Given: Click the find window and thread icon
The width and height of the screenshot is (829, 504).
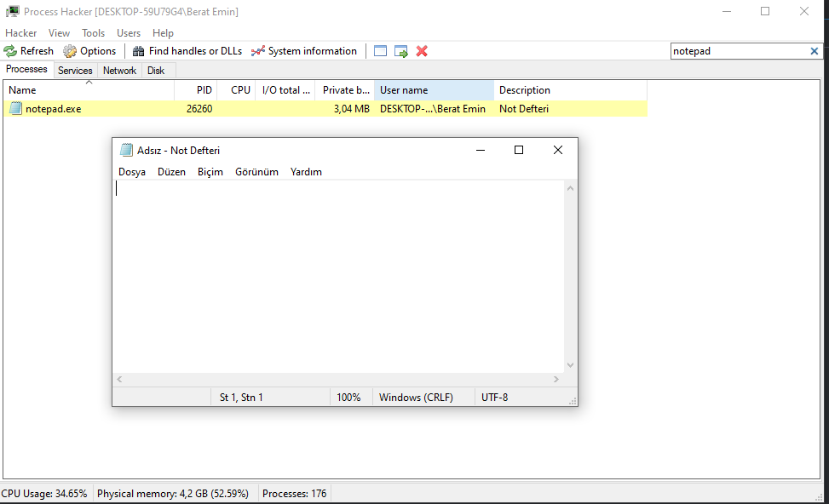Looking at the screenshot, I should pyautogui.click(x=401, y=51).
